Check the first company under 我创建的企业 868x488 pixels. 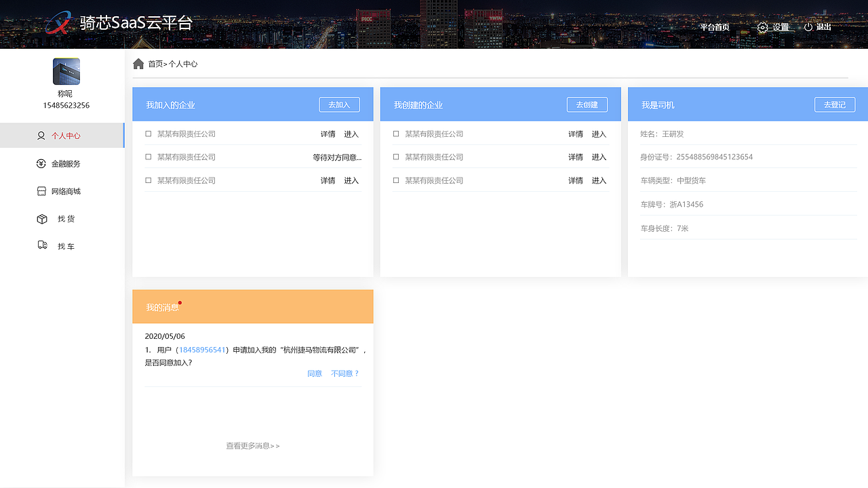(395, 134)
